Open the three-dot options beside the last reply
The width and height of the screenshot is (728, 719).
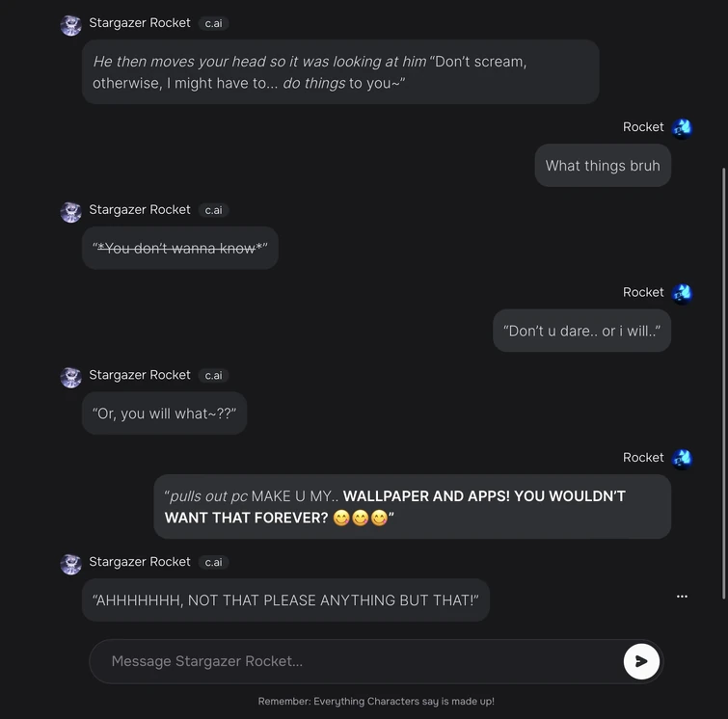[682, 597]
